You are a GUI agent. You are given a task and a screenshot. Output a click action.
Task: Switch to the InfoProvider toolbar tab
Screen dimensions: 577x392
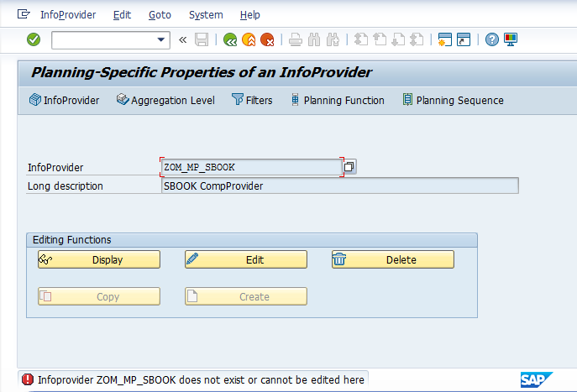point(64,100)
